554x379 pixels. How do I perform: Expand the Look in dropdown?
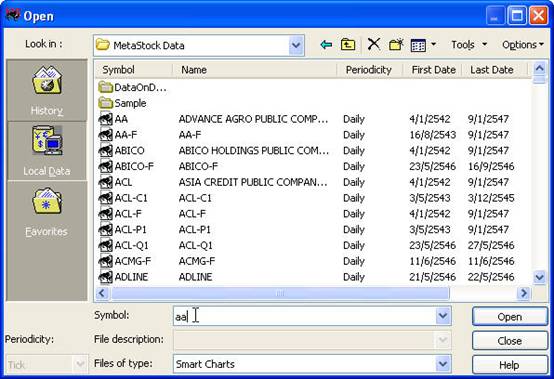click(296, 45)
